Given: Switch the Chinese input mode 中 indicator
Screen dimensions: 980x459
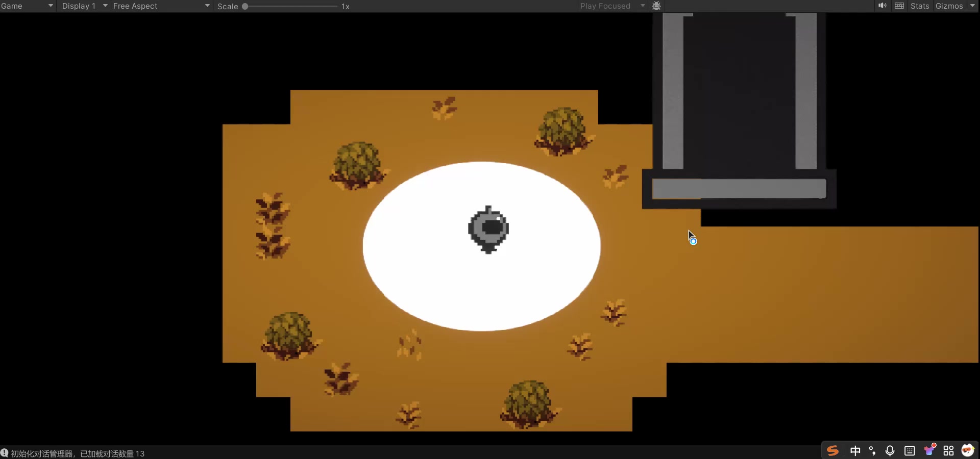Looking at the screenshot, I should pos(855,450).
